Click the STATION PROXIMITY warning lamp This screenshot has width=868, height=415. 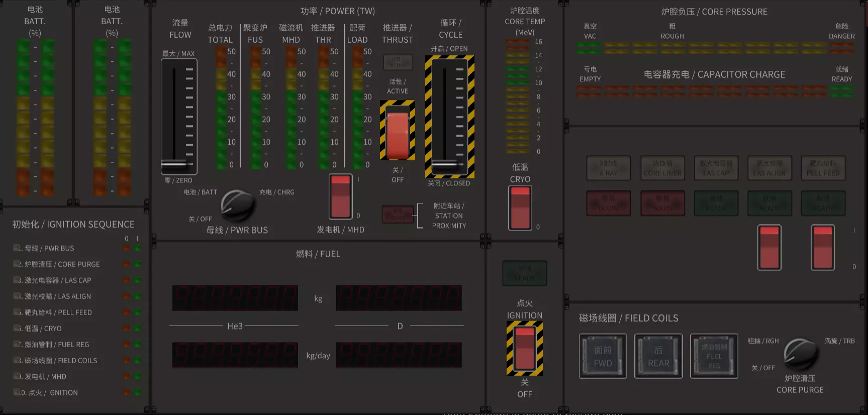point(398,214)
